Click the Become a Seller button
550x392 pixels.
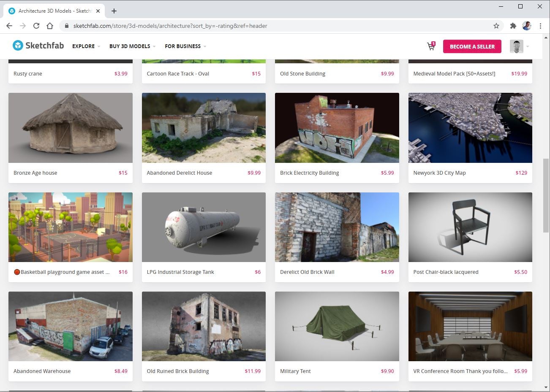click(x=472, y=46)
